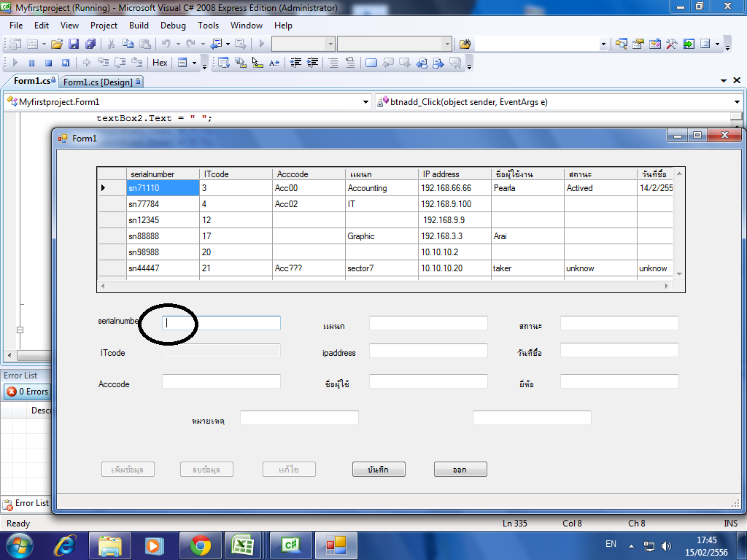Open the Navigate Backward history dropdown arrow
The height and width of the screenshot is (560, 747).
[228, 44]
